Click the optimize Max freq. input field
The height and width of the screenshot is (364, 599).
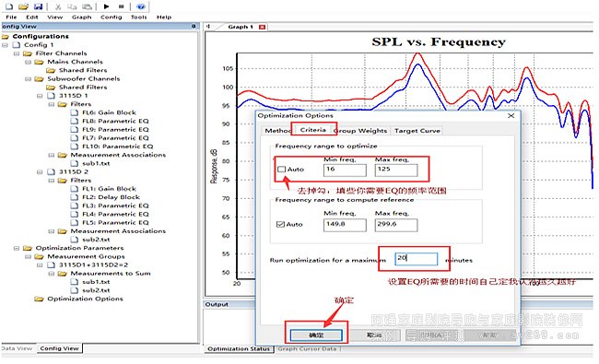coord(395,170)
